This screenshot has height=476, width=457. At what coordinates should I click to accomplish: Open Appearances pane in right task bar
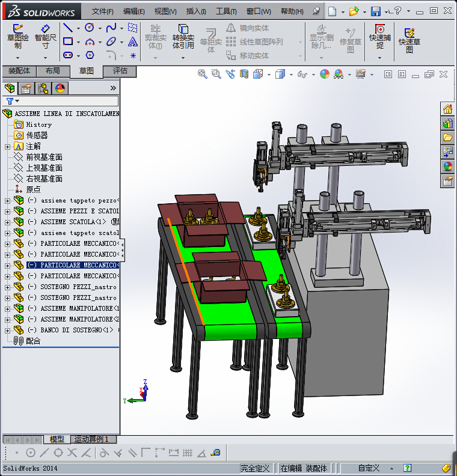pyautogui.click(x=447, y=166)
